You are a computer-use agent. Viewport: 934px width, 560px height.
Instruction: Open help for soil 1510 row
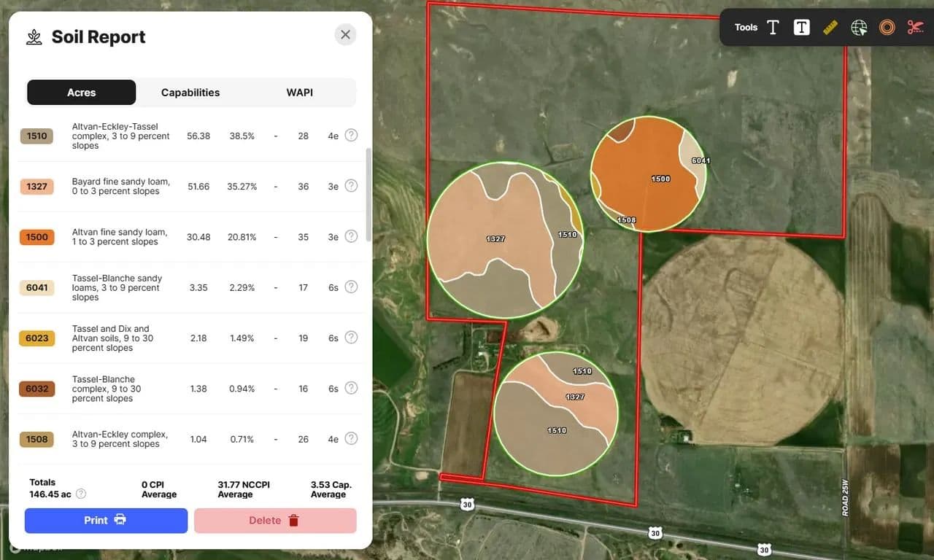pos(351,136)
